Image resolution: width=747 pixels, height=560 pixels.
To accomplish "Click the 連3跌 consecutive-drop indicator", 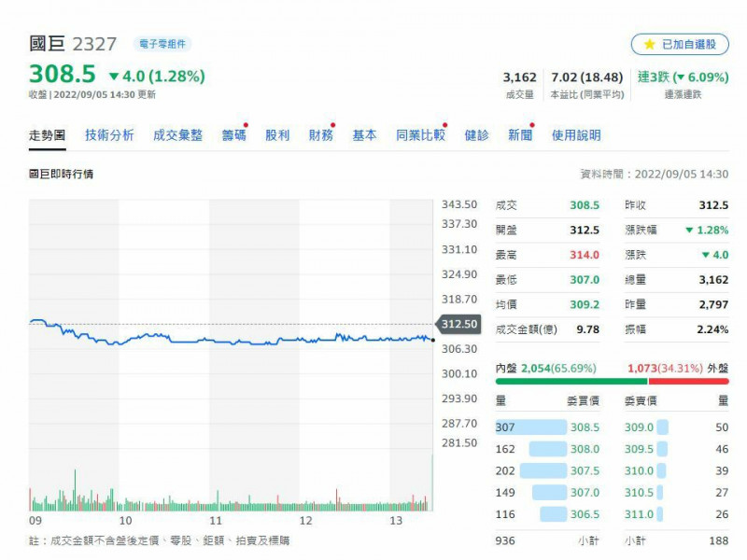I will (x=683, y=77).
